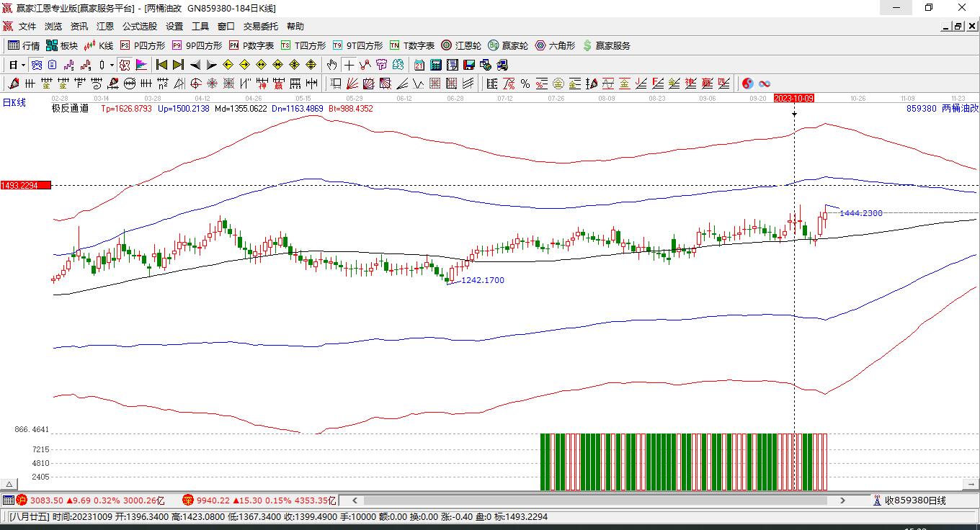Click the computer icon at the toolbar's end

point(502,65)
